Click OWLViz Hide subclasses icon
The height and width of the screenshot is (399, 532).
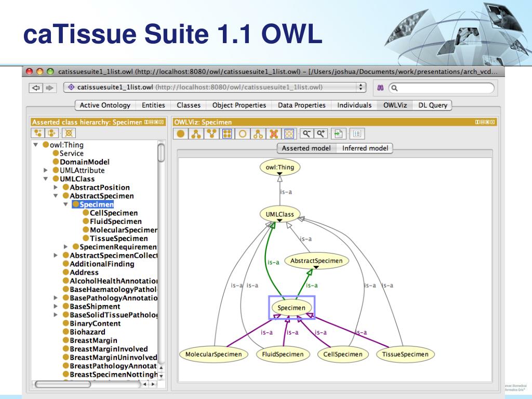click(258, 134)
